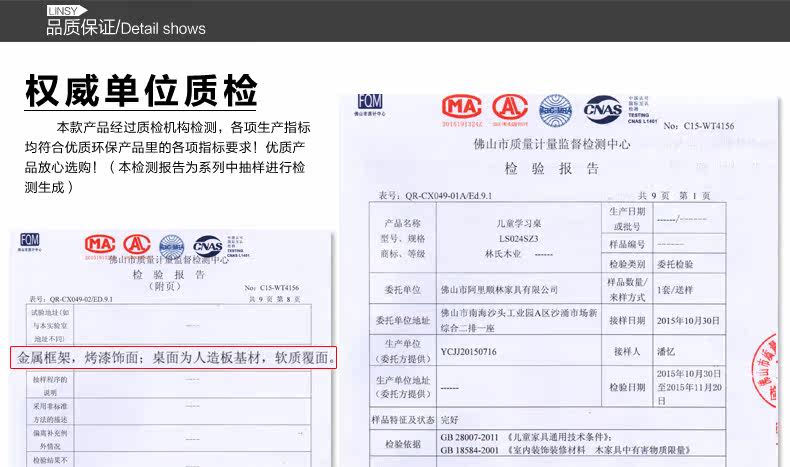This screenshot has width=790, height=467.
Task: Click 'No: C15-WT4156' on the right report
Action: coord(699,126)
